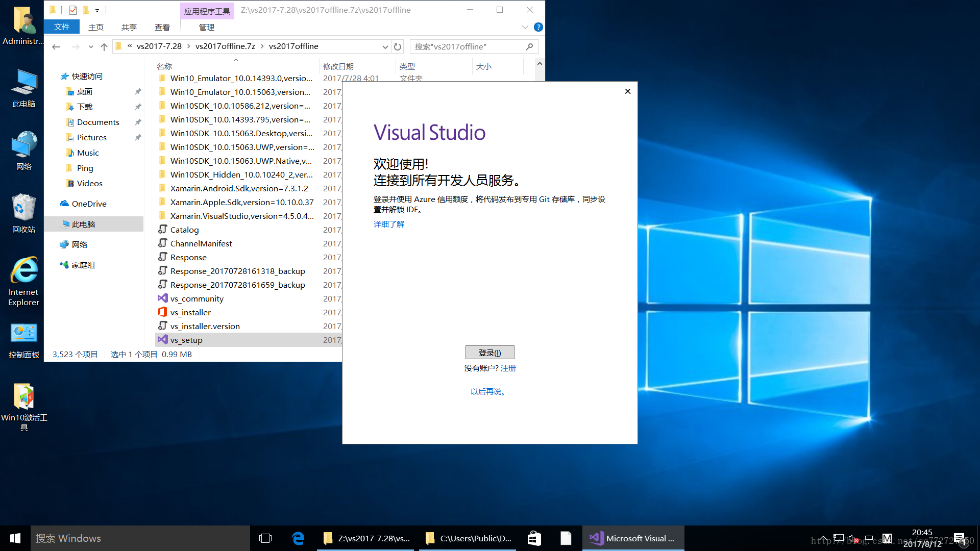Switch to C:\Users\Public taskbar window
This screenshot has height=551, width=980.
(x=468, y=538)
